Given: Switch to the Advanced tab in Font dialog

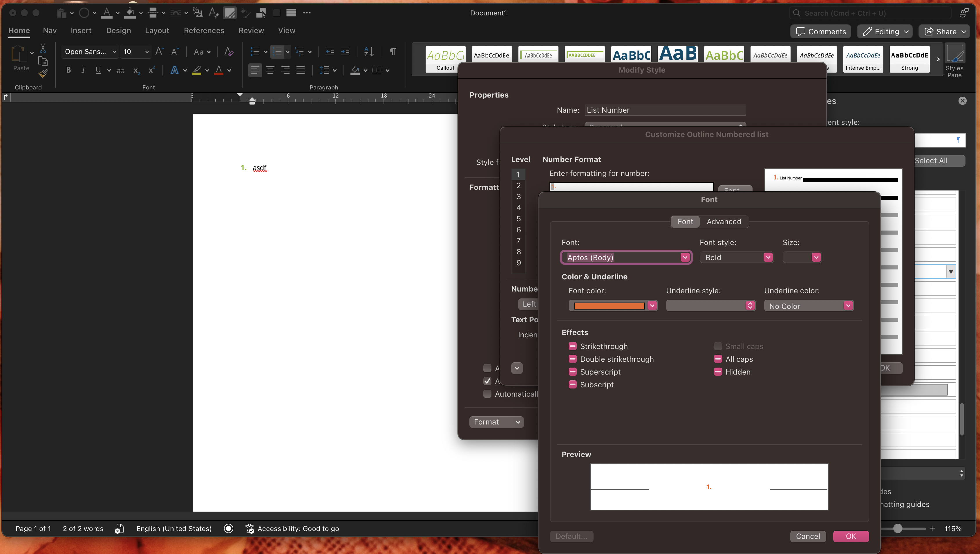Looking at the screenshot, I should point(724,222).
